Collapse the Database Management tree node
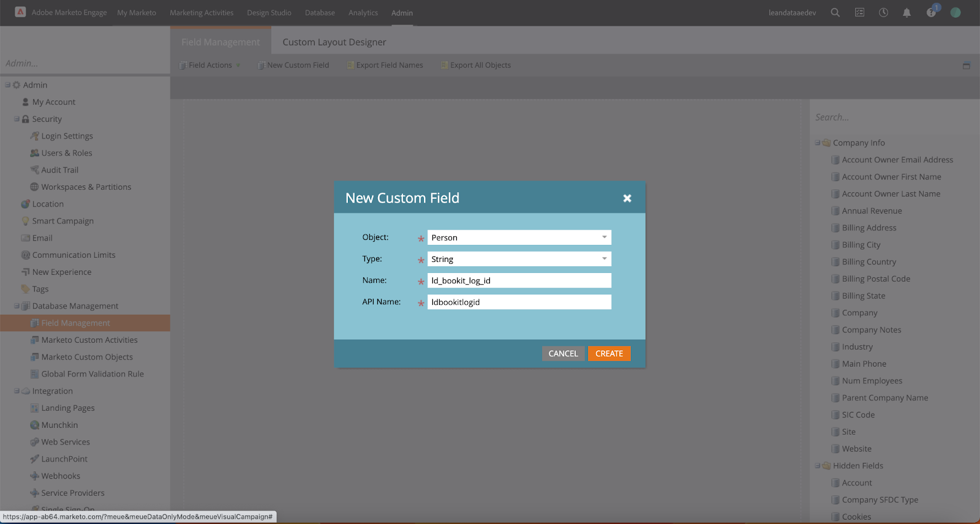 pos(17,306)
